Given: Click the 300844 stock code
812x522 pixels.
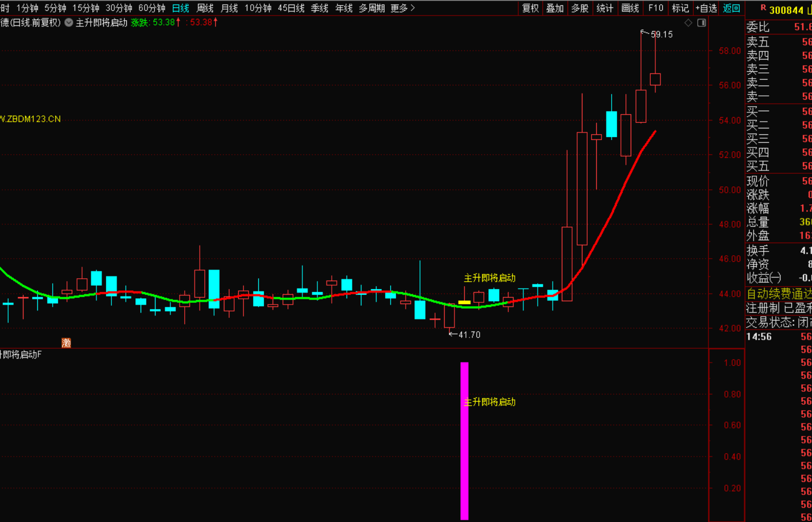Looking at the screenshot, I should [786, 10].
